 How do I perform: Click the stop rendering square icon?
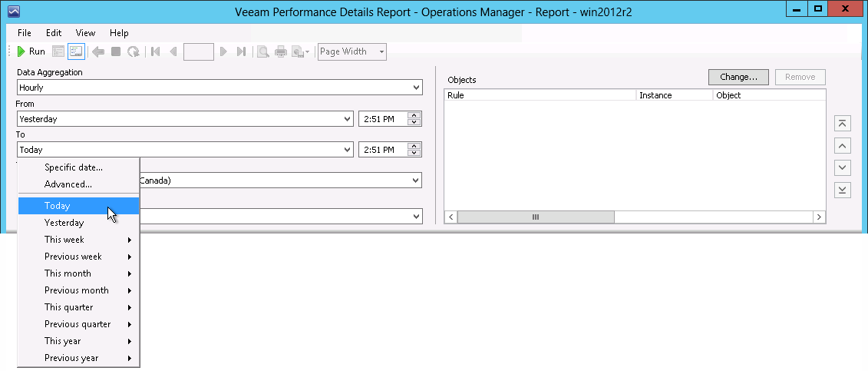coord(116,51)
